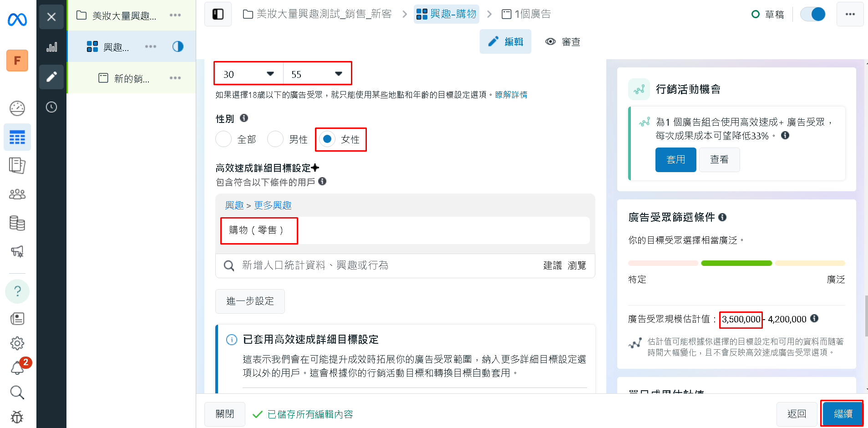The height and width of the screenshot is (428, 868).
Task: Toggle the side panel layout icon
Action: pyautogui.click(x=218, y=14)
